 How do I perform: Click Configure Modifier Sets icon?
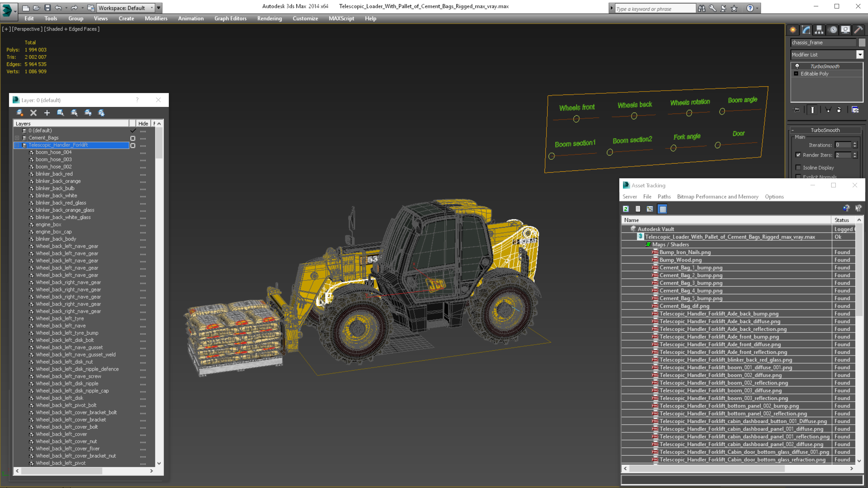(855, 110)
